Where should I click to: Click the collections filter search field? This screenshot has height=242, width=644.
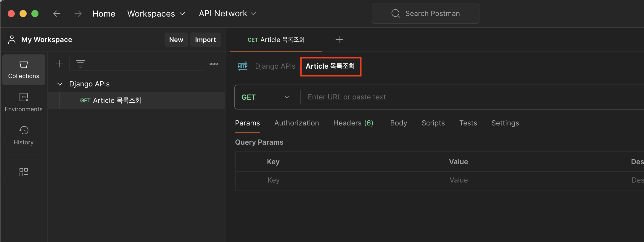pyautogui.click(x=137, y=64)
